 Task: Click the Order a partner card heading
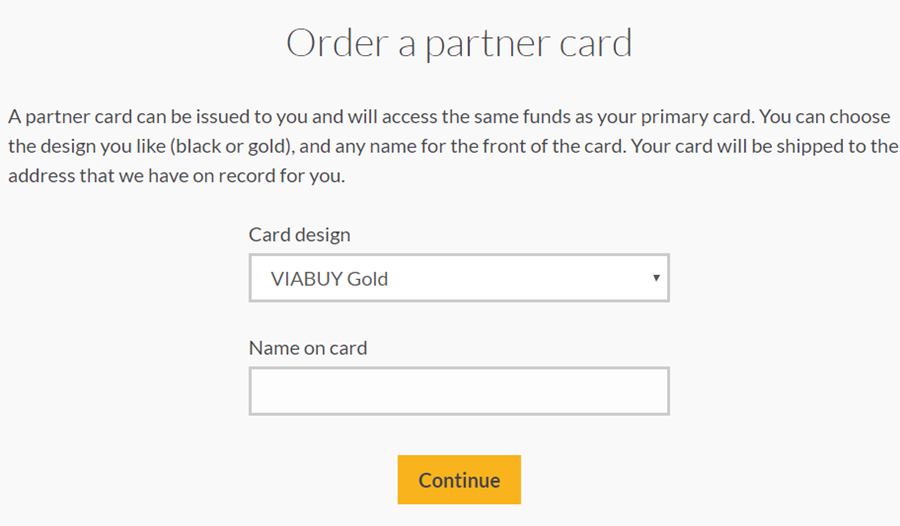point(459,44)
